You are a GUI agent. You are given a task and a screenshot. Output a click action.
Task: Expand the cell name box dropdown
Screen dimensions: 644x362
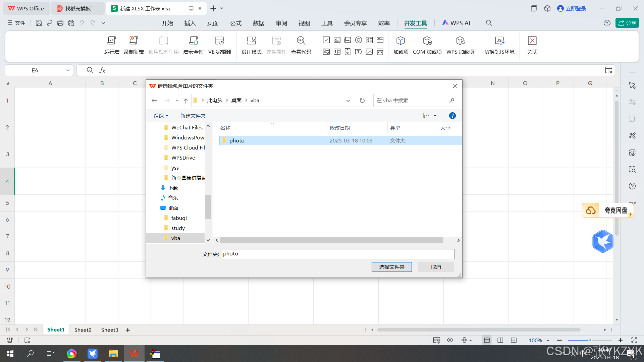(x=68, y=70)
